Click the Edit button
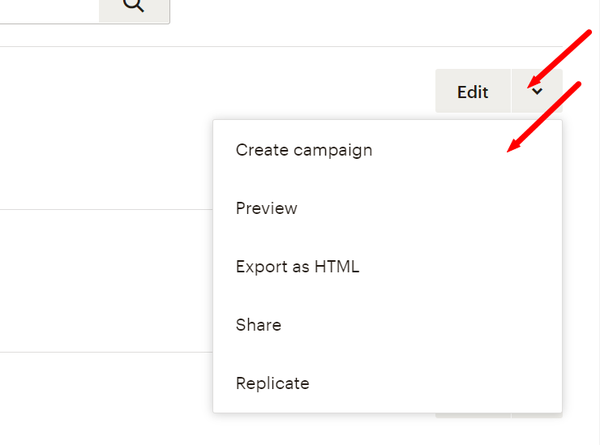Viewport: 600px width, 445px height. 473,92
